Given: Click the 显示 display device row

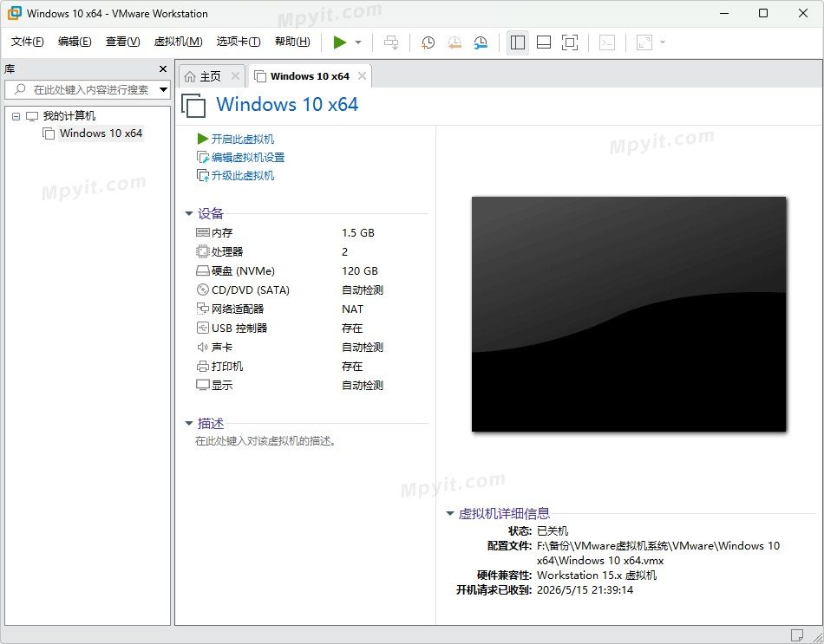Looking at the screenshot, I should pyautogui.click(x=289, y=385).
